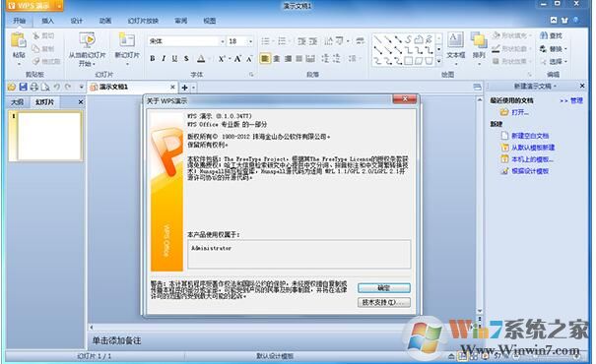Expand the Paste dropdown arrow
The height and width of the screenshot is (364, 596).
pyautogui.click(x=19, y=64)
